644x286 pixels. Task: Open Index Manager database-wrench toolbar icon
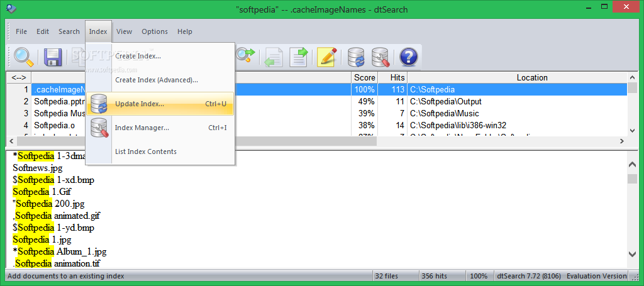[x=380, y=57]
